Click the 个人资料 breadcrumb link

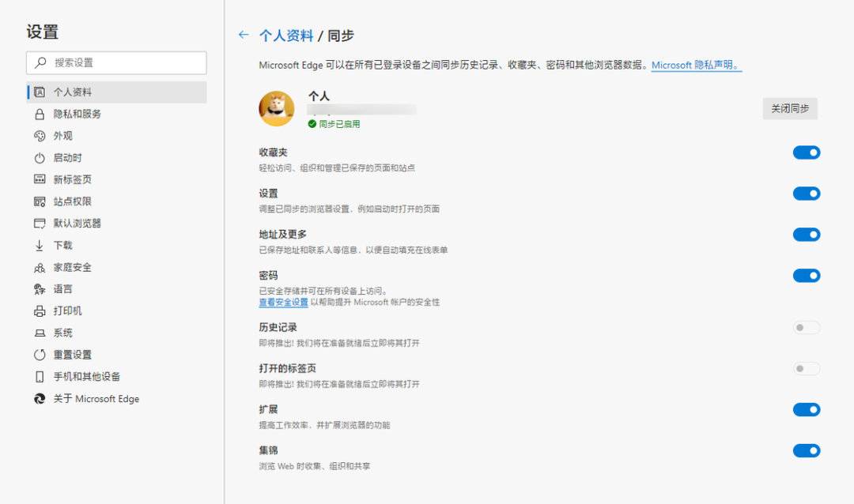286,36
